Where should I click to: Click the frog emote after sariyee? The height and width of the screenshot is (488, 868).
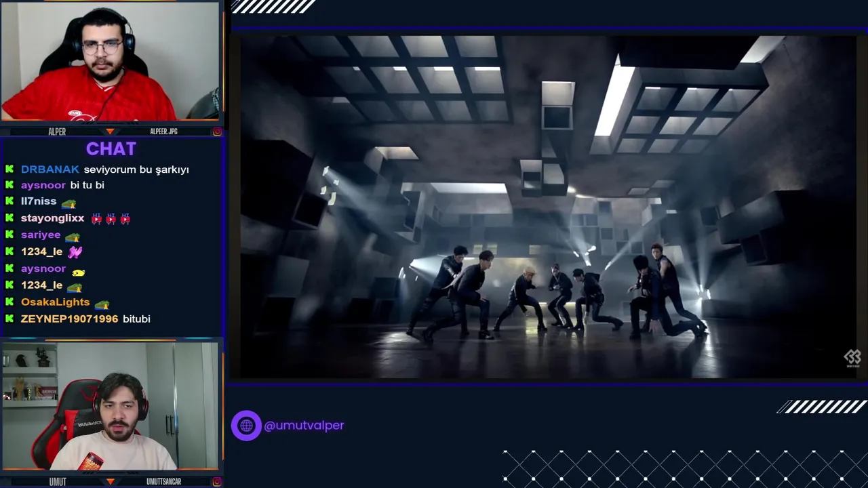point(73,237)
